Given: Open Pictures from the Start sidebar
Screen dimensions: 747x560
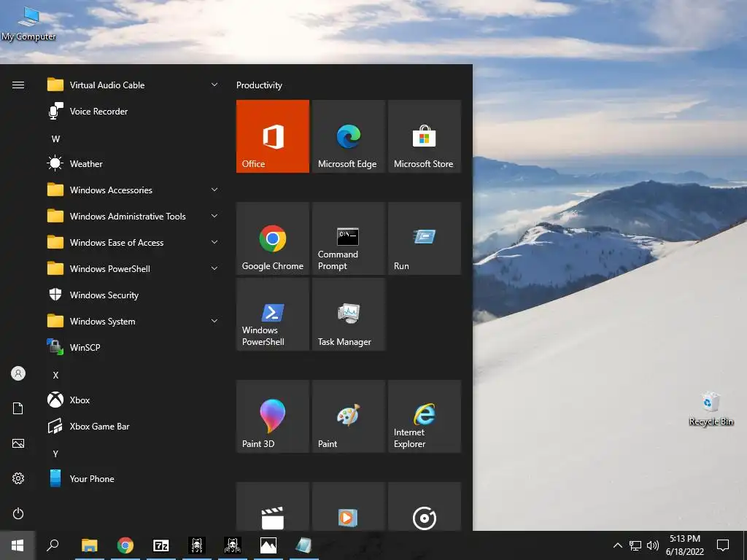Looking at the screenshot, I should (18, 443).
